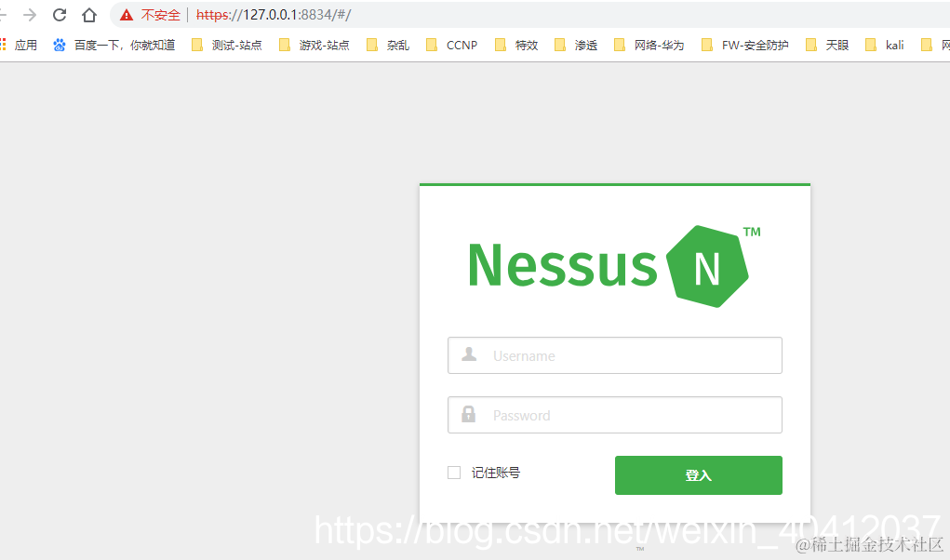
Task: Open the 游戏-站点 bookmark folder
Action: tap(314, 45)
